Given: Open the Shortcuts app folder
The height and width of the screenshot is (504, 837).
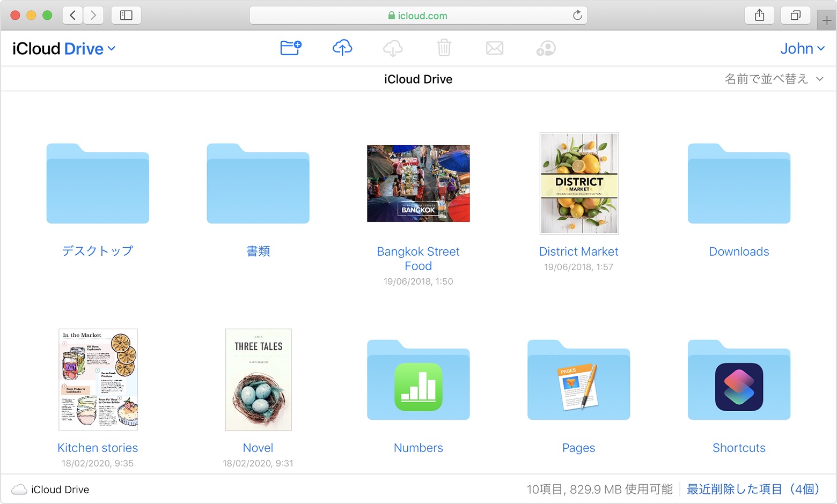Looking at the screenshot, I should coord(739,380).
